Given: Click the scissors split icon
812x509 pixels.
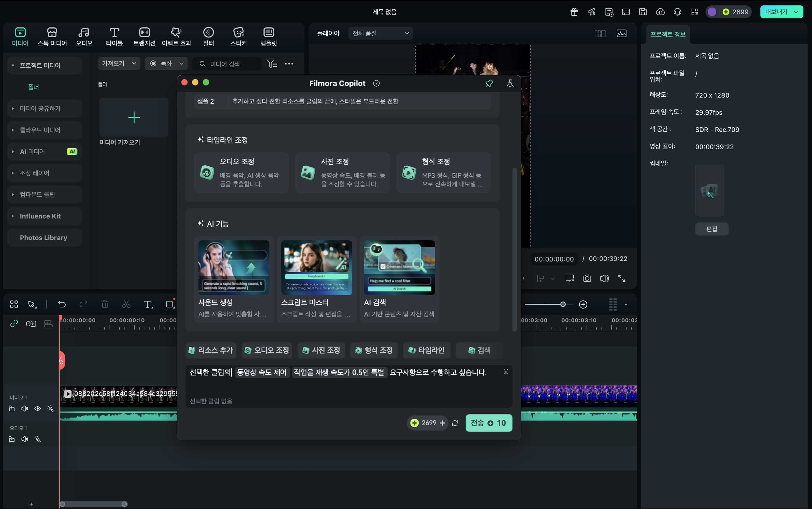Looking at the screenshot, I should pos(126,304).
